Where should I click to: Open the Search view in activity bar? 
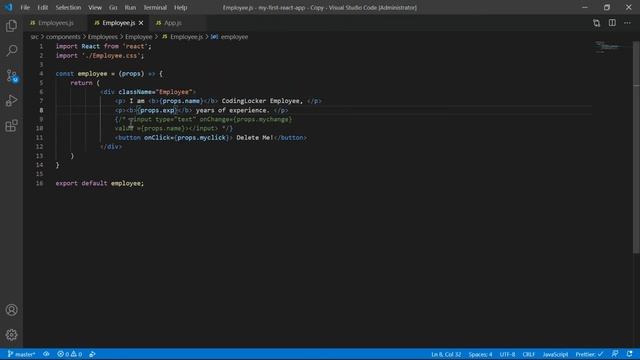(x=11, y=51)
